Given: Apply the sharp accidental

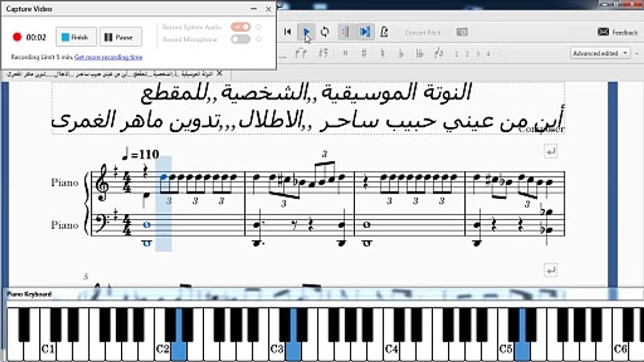Looking at the screenshot, I should 364,53.
